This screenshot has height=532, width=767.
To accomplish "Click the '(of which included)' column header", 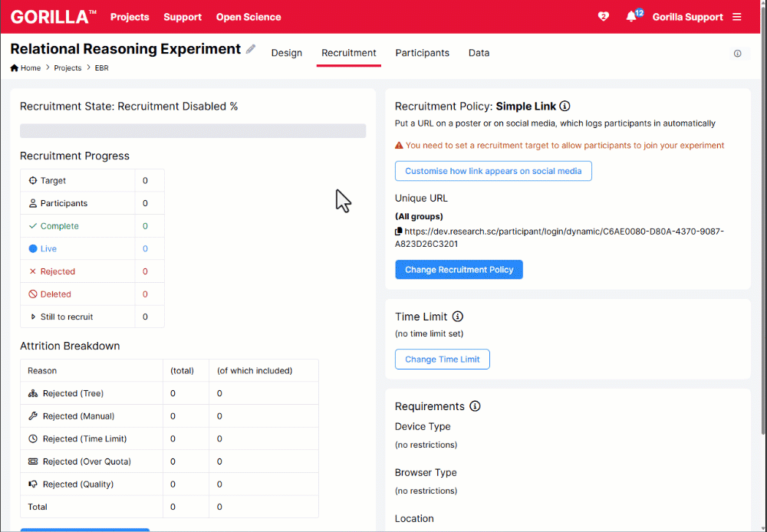I will 255,371.
